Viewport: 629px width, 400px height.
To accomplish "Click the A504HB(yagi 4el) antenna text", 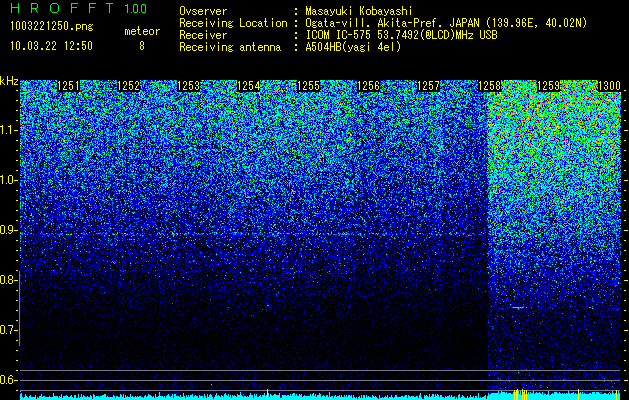I will (x=353, y=47).
